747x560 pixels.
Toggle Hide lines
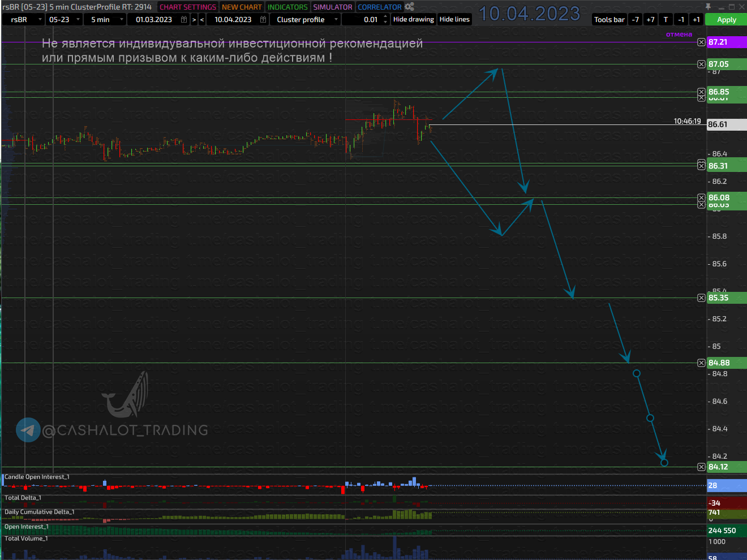[x=454, y=19]
